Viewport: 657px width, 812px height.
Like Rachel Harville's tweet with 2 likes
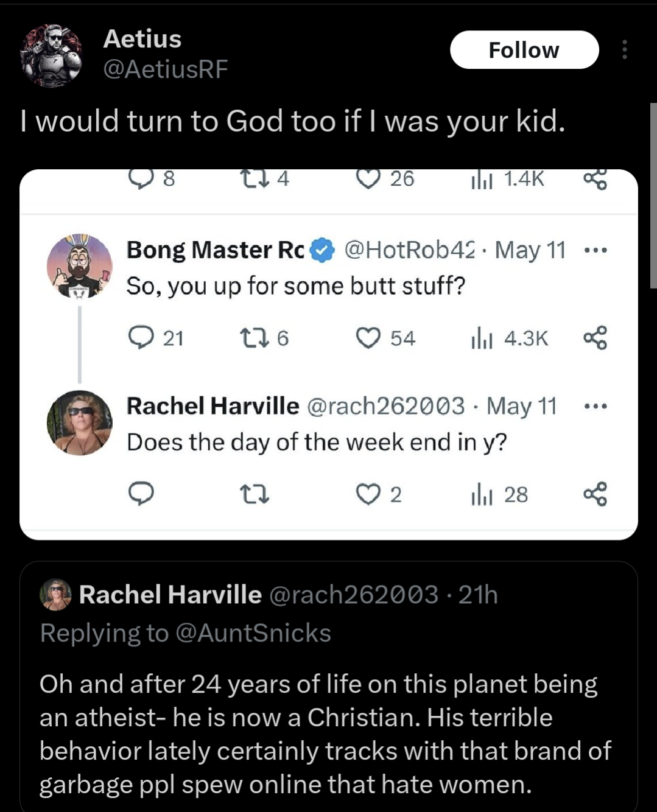(x=368, y=494)
